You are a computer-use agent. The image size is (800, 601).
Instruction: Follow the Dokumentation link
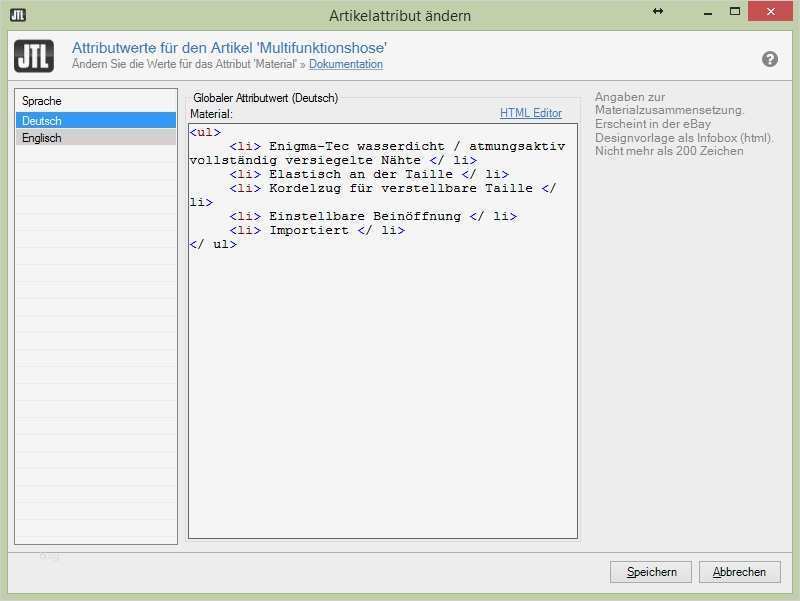pyautogui.click(x=345, y=64)
